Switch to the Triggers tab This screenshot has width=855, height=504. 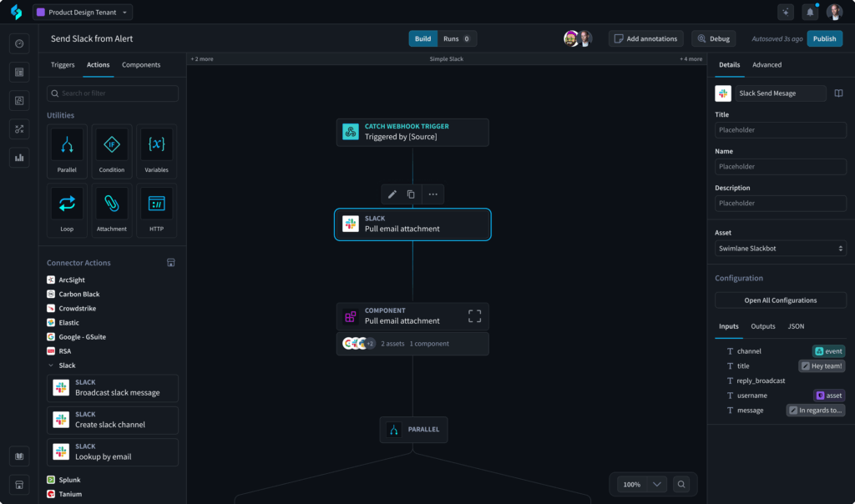point(63,65)
